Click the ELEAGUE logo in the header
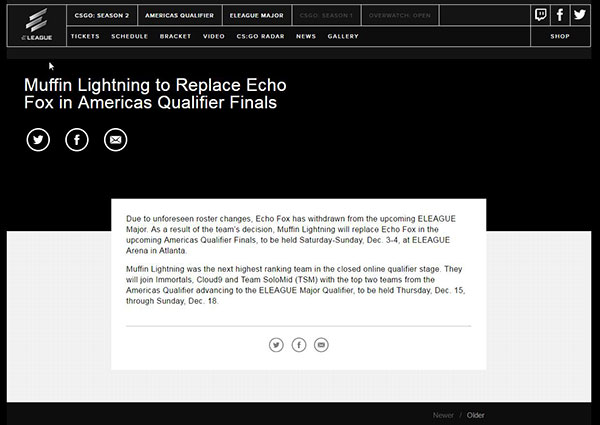 (36, 25)
